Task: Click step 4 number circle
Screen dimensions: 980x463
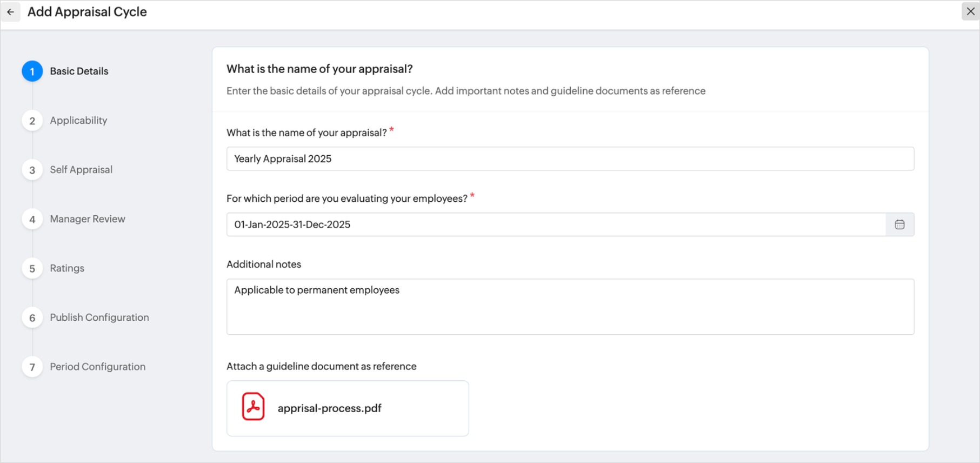Action: (x=32, y=219)
